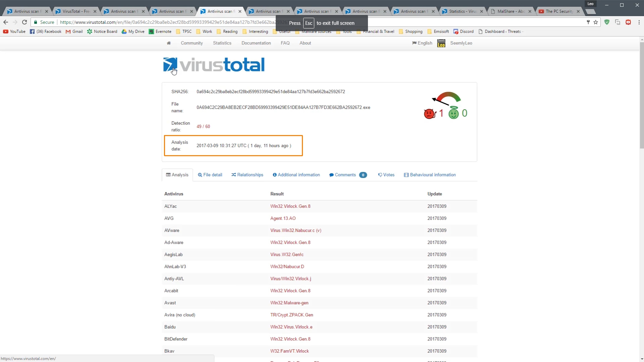Click the green harmless angel face icon
Viewport: 644px width, 362px height.
[x=453, y=113]
